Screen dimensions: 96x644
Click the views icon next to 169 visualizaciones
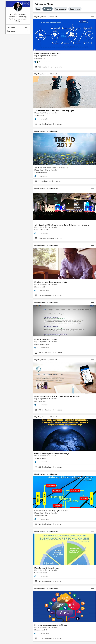click(x=36, y=239)
